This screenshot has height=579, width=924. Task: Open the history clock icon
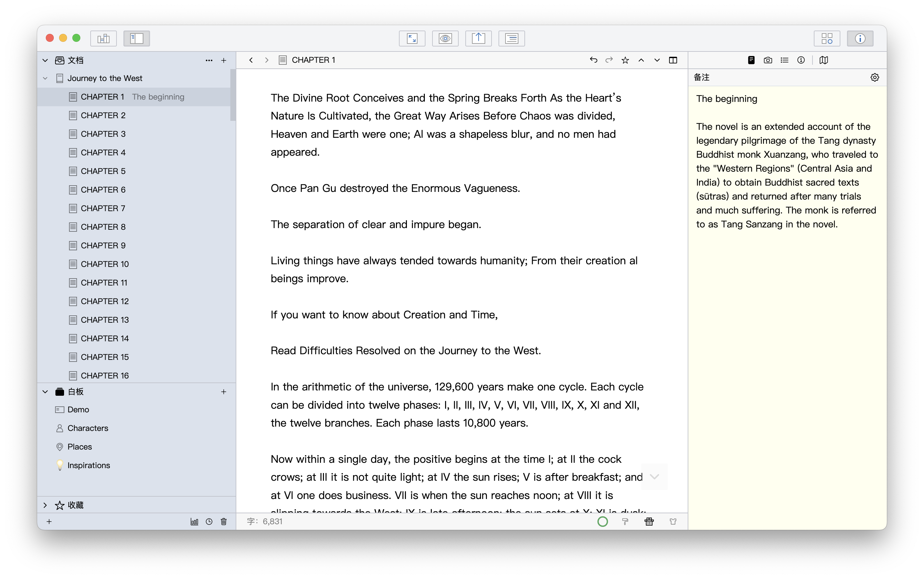209,522
